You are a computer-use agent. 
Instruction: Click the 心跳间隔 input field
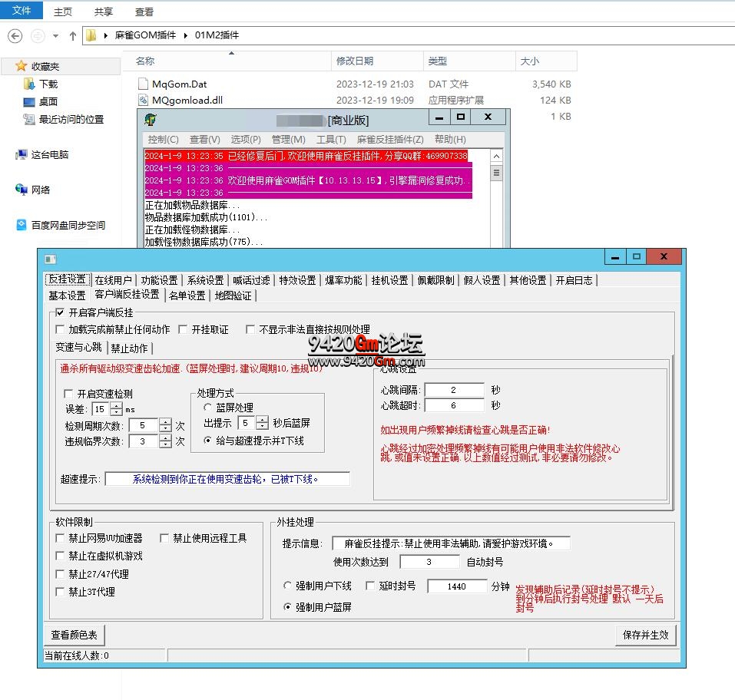tap(454, 390)
